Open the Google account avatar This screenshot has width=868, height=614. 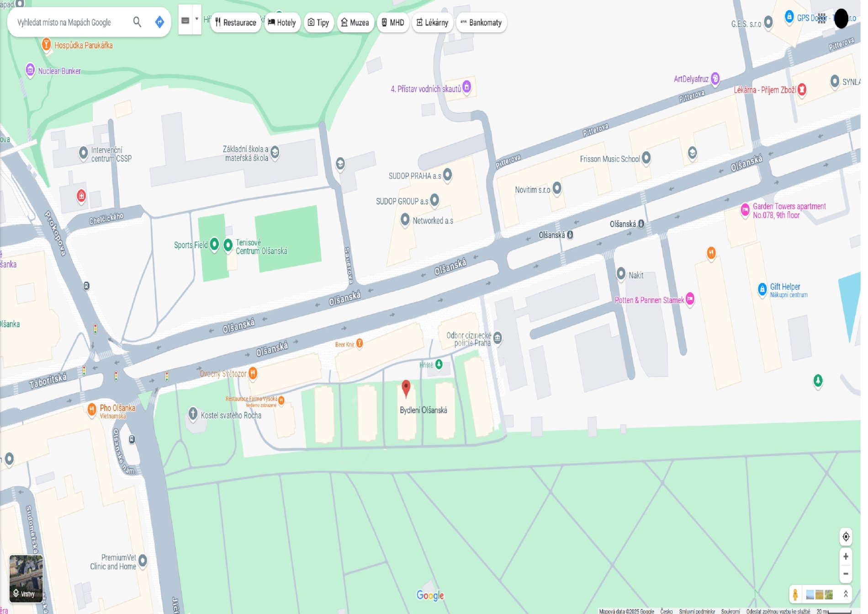coord(841,19)
